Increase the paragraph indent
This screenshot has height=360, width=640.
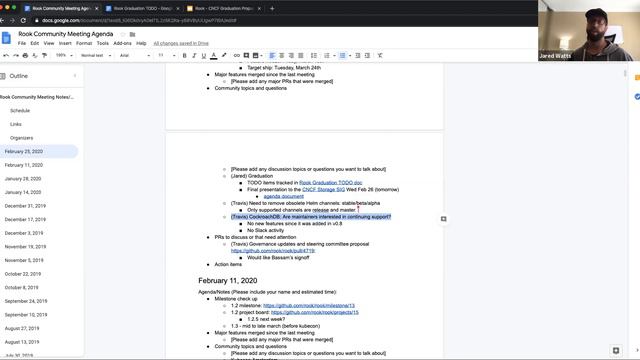[x=367, y=56]
